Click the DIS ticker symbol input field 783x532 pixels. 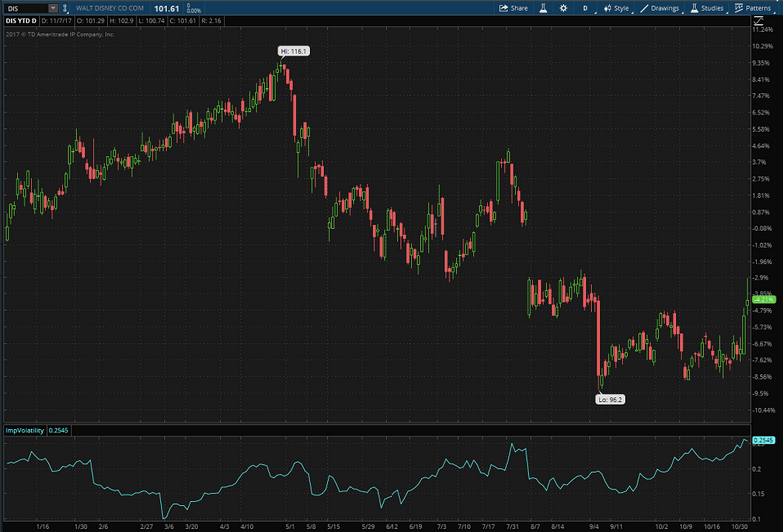26,8
